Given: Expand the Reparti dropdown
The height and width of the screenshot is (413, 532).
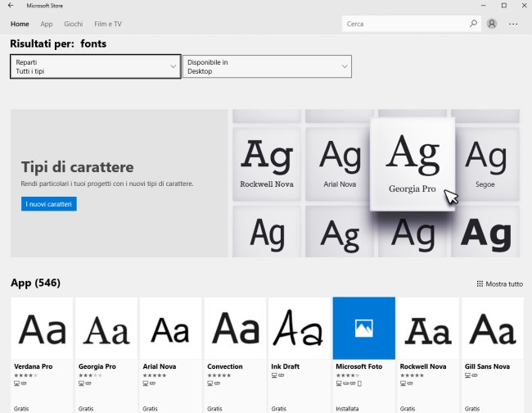Looking at the screenshot, I should [95, 66].
